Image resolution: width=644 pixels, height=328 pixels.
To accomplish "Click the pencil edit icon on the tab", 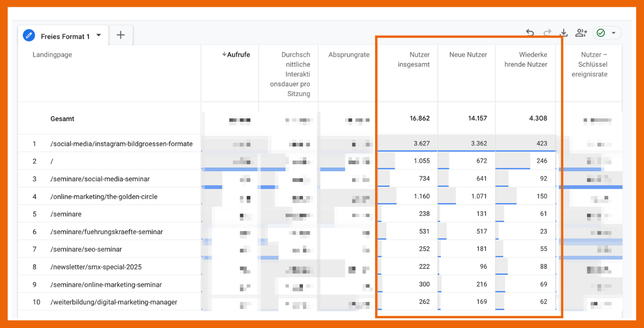I will (x=29, y=36).
